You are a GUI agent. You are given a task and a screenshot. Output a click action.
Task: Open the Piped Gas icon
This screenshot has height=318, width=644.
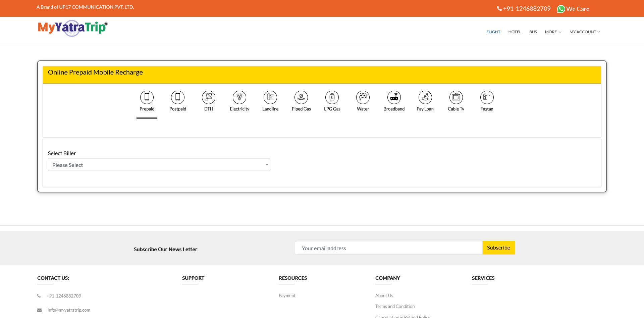301,97
